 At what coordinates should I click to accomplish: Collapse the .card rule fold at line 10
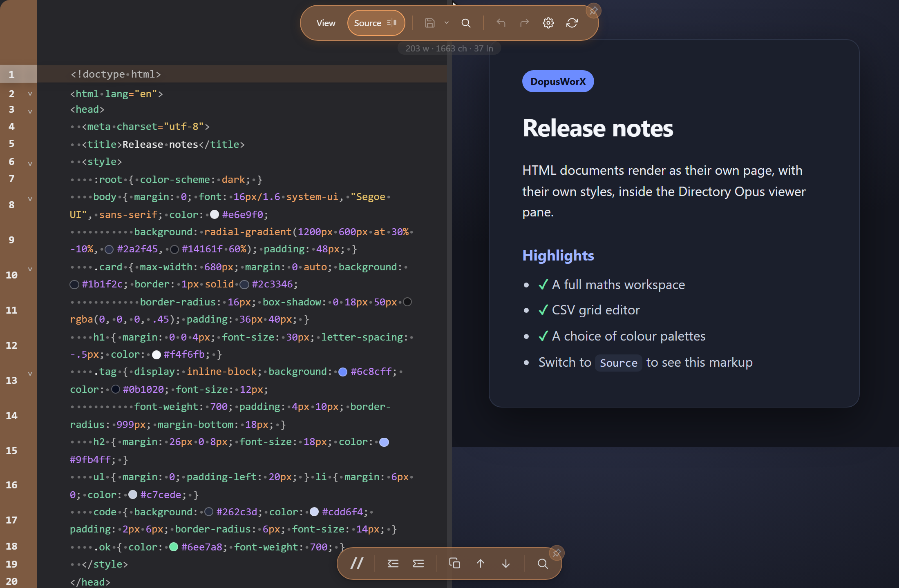coord(30,269)
